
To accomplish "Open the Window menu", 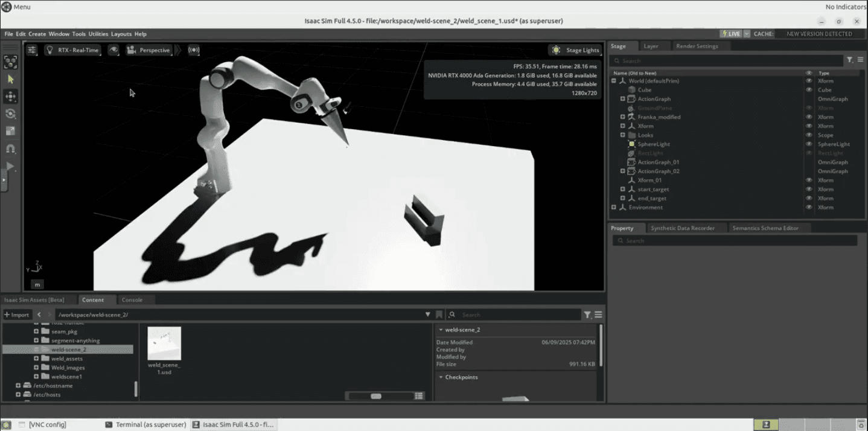I will click(59, 34).
